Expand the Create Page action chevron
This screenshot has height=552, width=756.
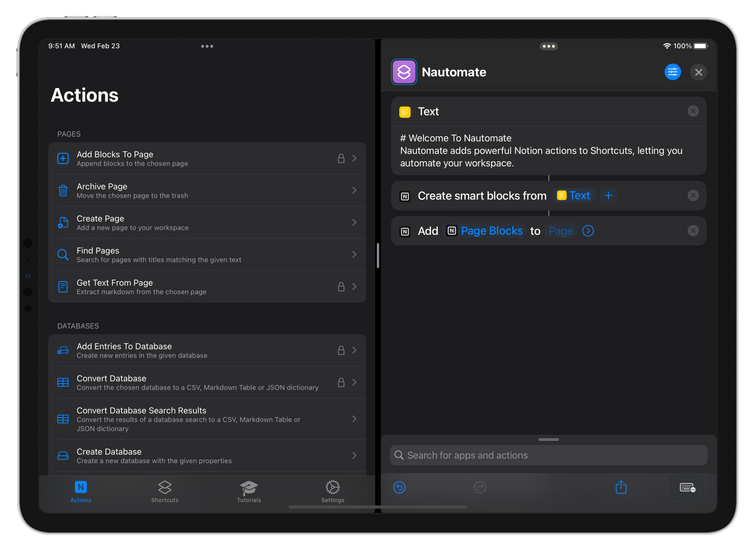pos(354,222)
